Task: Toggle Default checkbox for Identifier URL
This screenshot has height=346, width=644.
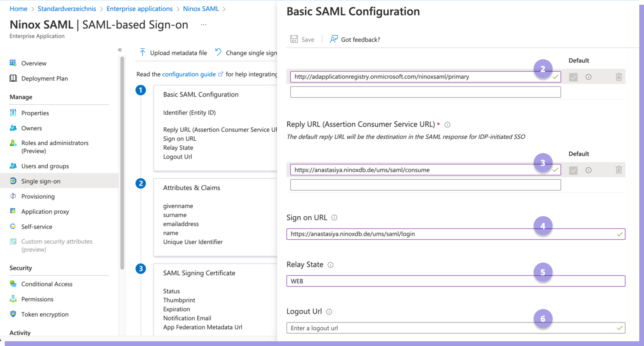Action: coord(573,77)
